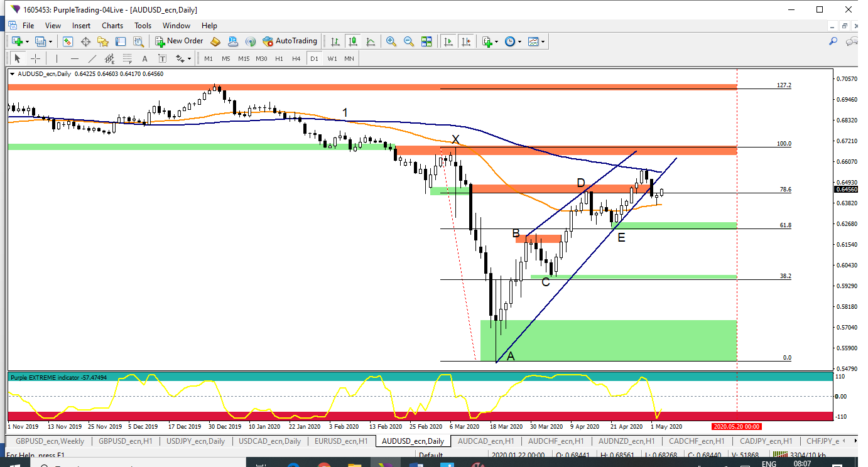Select the Text Label tool
The height and width of the screenshot is (467, 868).
click(162, 58)
